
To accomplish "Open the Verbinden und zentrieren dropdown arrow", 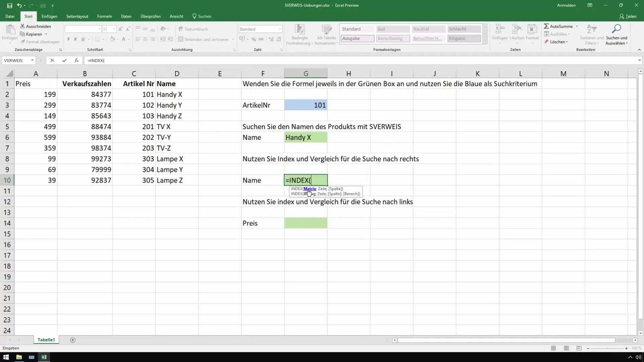I will [x=233, y=39].
